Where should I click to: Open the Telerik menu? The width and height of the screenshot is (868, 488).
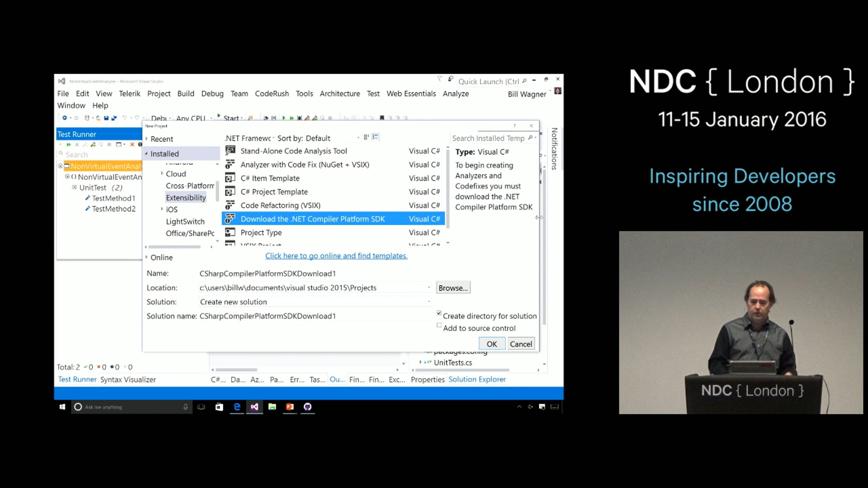(129, 94)
